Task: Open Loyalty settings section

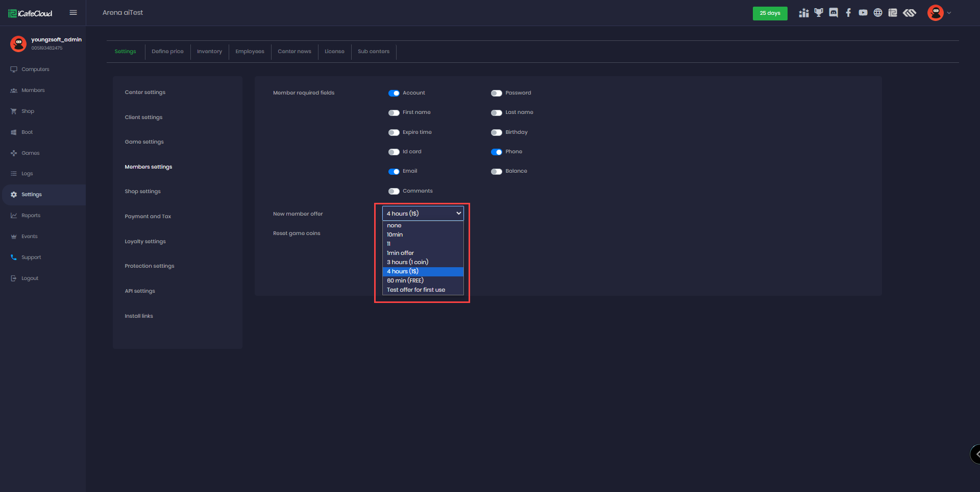Action: (145, 242)
